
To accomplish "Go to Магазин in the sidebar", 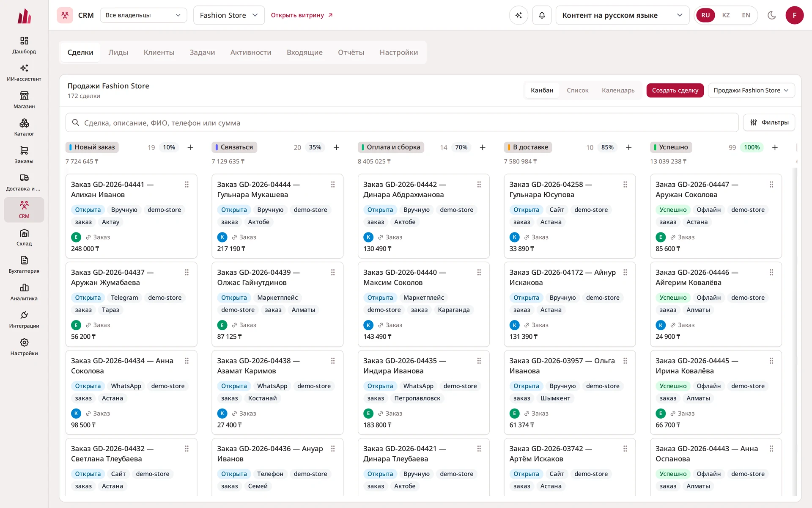I will click(24, 100).
